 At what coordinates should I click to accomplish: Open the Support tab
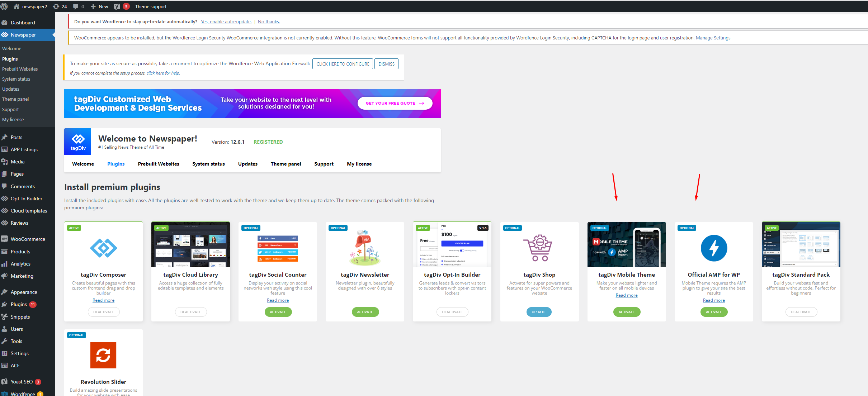(x=324, y=164)
